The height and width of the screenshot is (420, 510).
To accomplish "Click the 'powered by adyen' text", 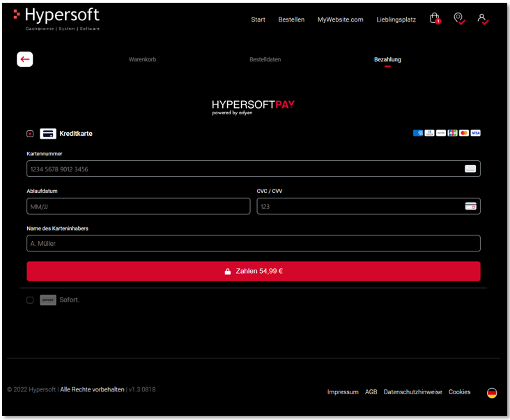I will point(232,113).
